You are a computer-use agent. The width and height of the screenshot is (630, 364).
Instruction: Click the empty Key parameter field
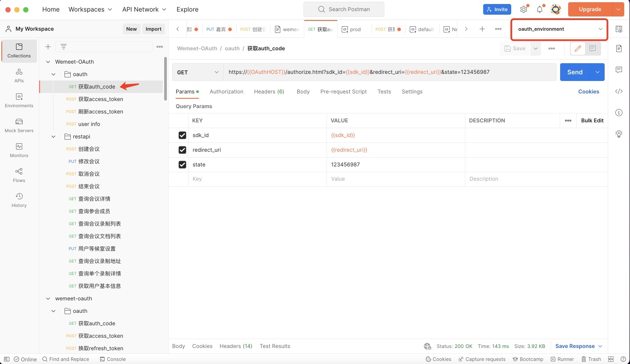click(257, 179)
